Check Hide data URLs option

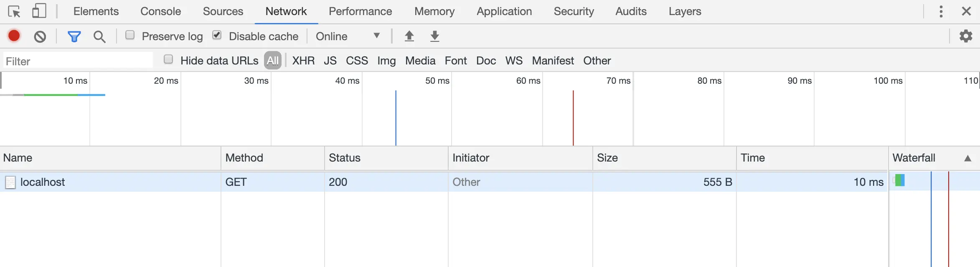pos(168,59)
